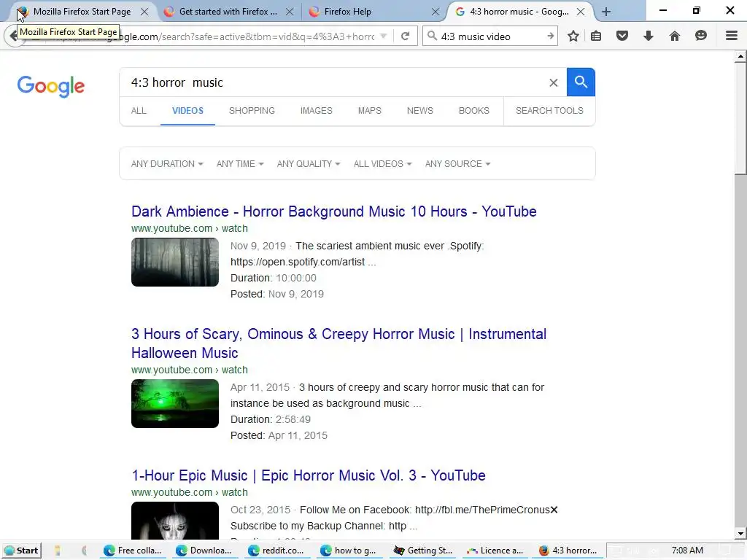Click the page scrollbar up arrow

click(x=740, y=57)
